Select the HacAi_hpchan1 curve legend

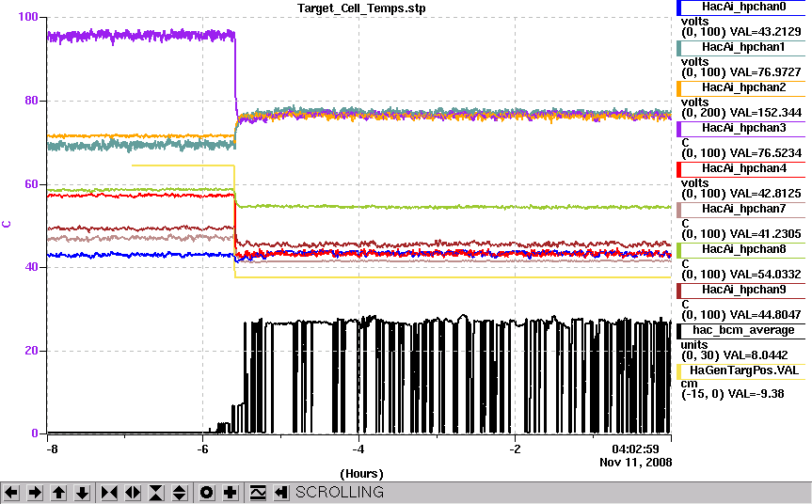click(x=743, y=47)
